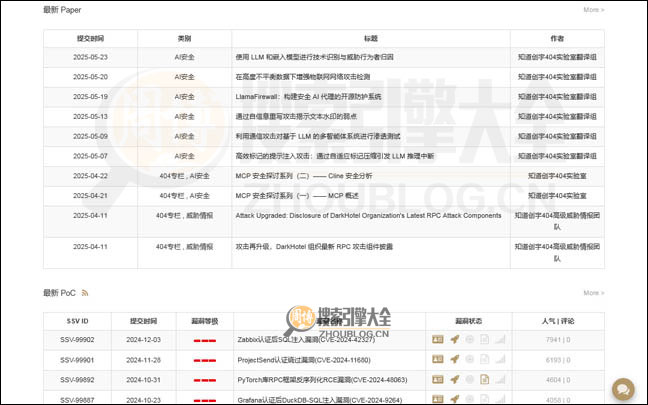Viewport: 648px width, 405px height.
Task: Open paper titled 使用 LLM 和嵌入模型进行技术识别
Action: click(314, 57)
